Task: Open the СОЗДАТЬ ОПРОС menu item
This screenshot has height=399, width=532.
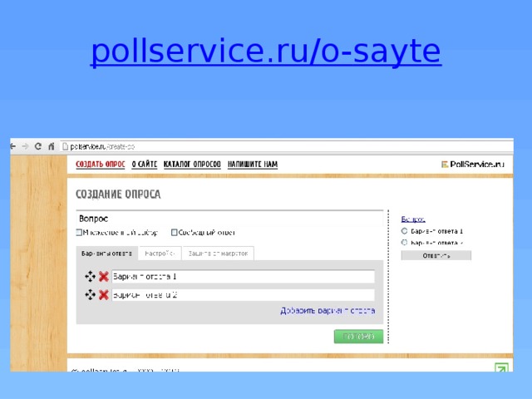Action: click(101, 165)
